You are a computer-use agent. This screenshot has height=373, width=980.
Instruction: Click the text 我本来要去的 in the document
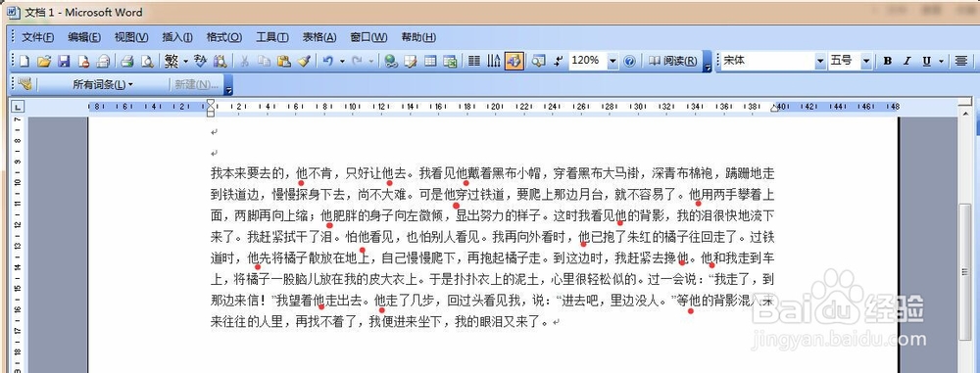click(x=248, y=172)
